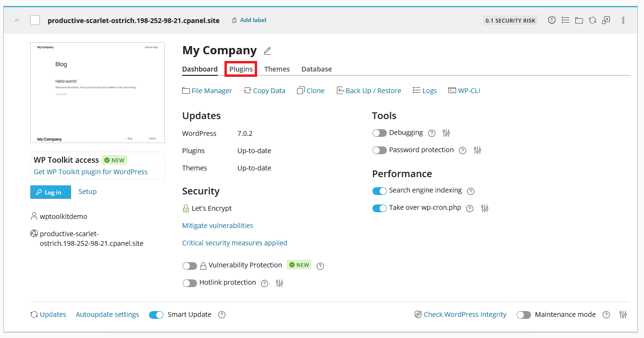
Task: Switch to the Themes tab
Action: (x=277, y=69)
